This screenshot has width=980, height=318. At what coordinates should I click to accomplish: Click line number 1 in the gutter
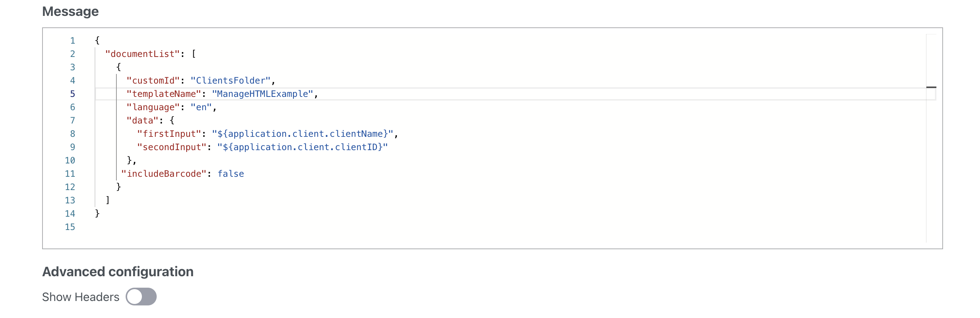tap(72, 40)
